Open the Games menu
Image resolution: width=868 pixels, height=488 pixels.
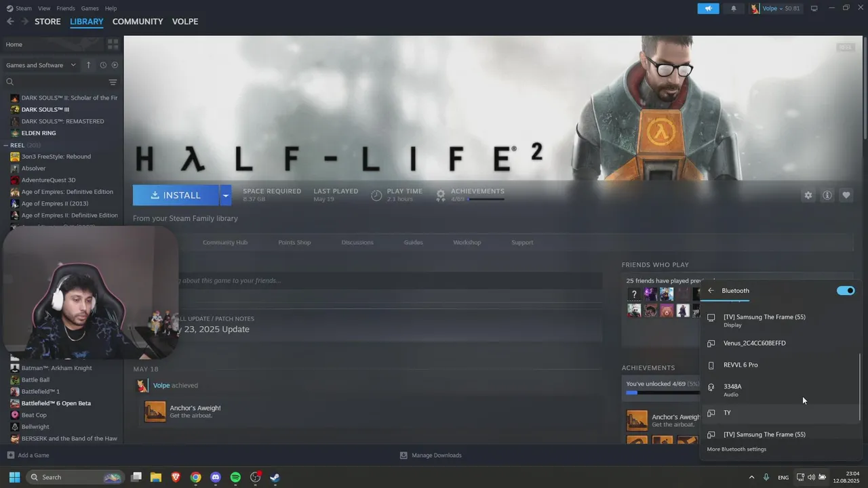(x=90, y=8)
